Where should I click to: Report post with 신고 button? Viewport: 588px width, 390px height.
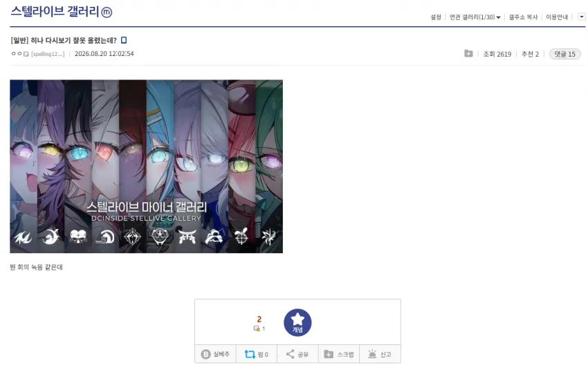tap(380, 354)
